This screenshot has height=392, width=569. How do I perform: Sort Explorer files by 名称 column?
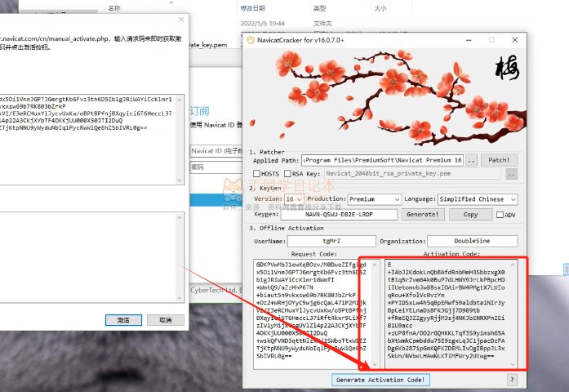114,8
